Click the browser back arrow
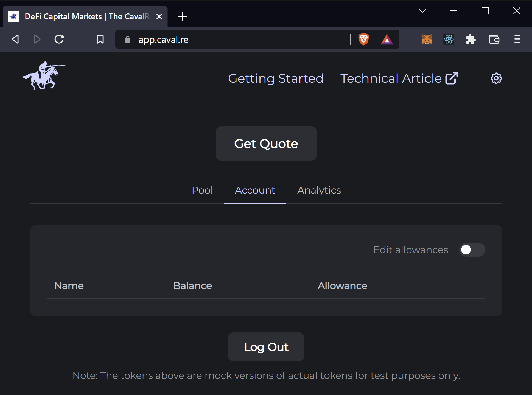 click(15, 39)
